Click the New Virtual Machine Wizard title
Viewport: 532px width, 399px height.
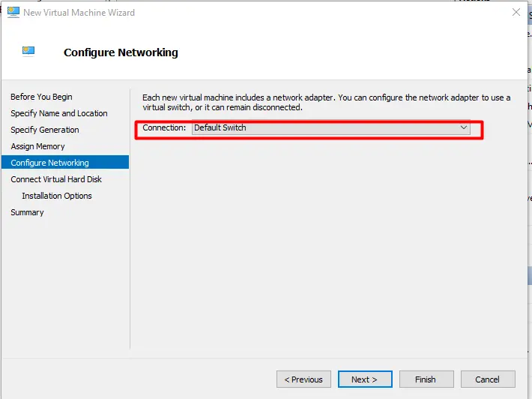point(79,13)
